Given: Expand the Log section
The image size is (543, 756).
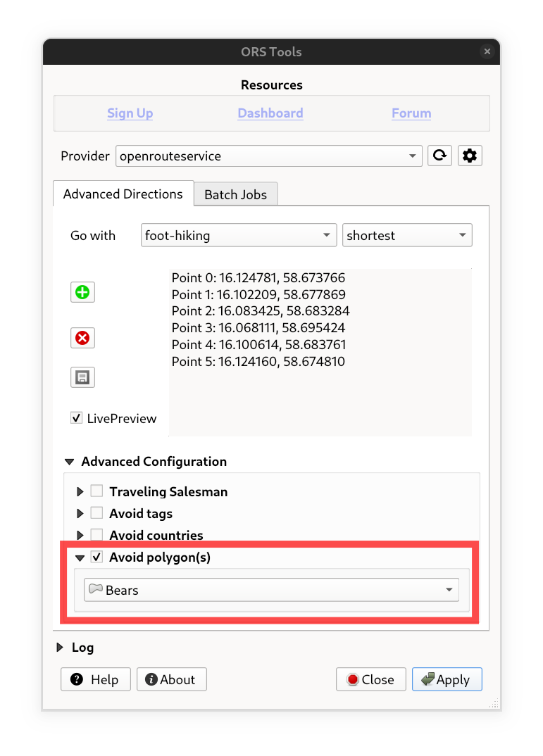Looking at the screenshot, I should point(60,648).
